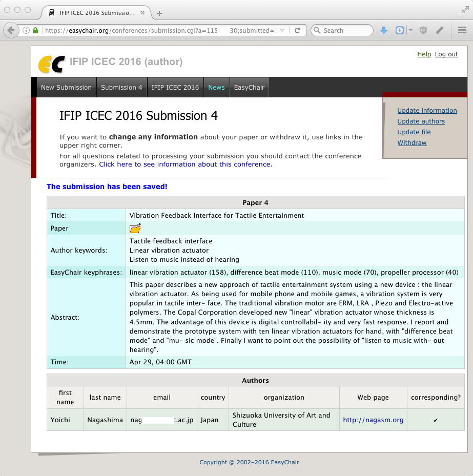Open the Submission 4 menu
Image resolution: width=473 pixels, height=476 pixels.
point(121,88)
